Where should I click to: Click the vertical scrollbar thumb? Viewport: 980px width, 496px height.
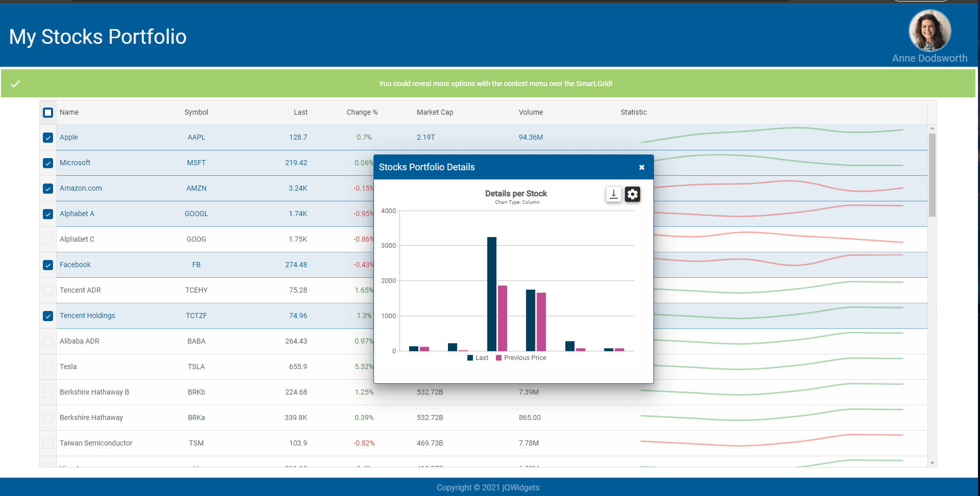[x=932, y=175]
